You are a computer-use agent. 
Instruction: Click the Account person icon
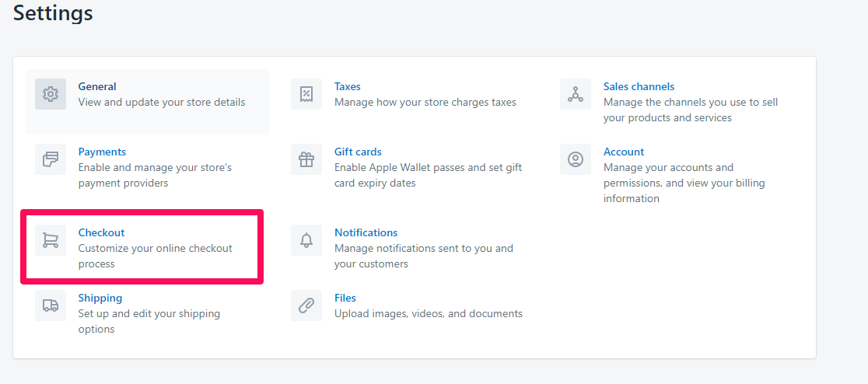pos(575,159)
